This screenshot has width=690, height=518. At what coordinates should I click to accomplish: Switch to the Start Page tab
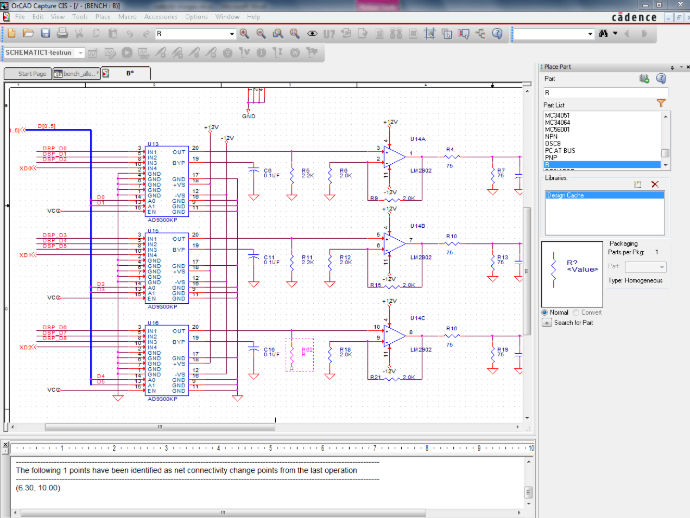pos(28,73)
